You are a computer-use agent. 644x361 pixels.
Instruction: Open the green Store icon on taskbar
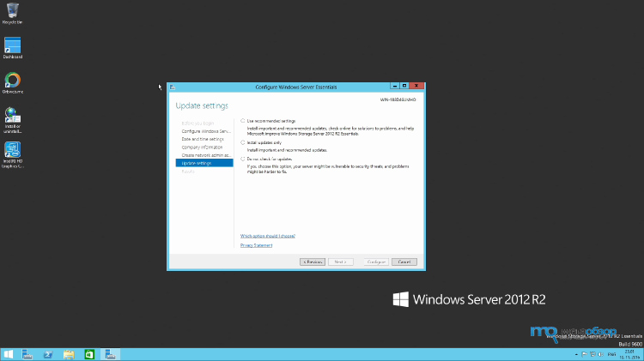pyautogui.click(x=89, y=354)
